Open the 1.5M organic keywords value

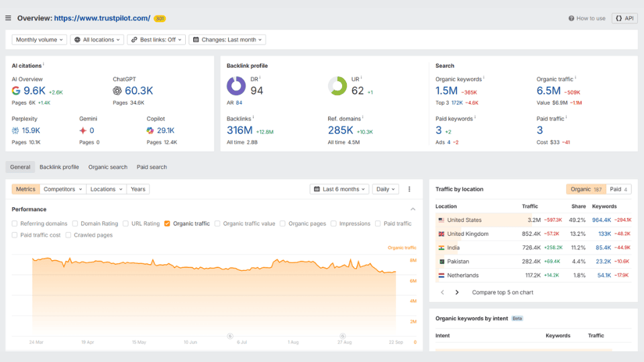tap(447, 90)
